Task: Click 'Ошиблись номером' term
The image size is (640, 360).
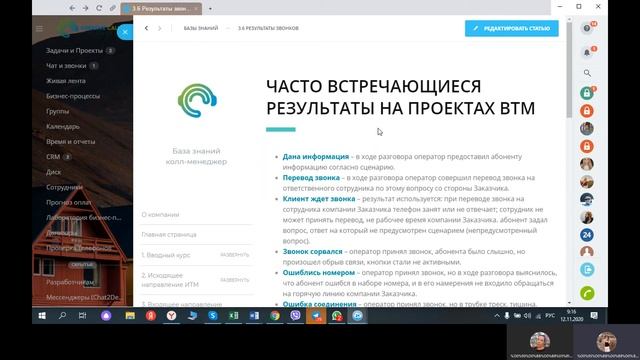Action: 319,273
